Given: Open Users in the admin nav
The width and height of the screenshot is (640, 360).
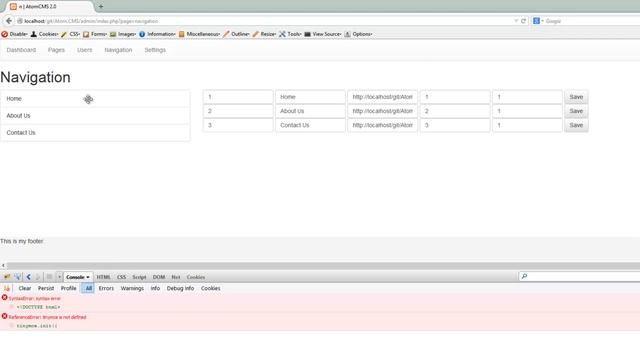Looking at the screenshot, I should (x=84, y=50).
